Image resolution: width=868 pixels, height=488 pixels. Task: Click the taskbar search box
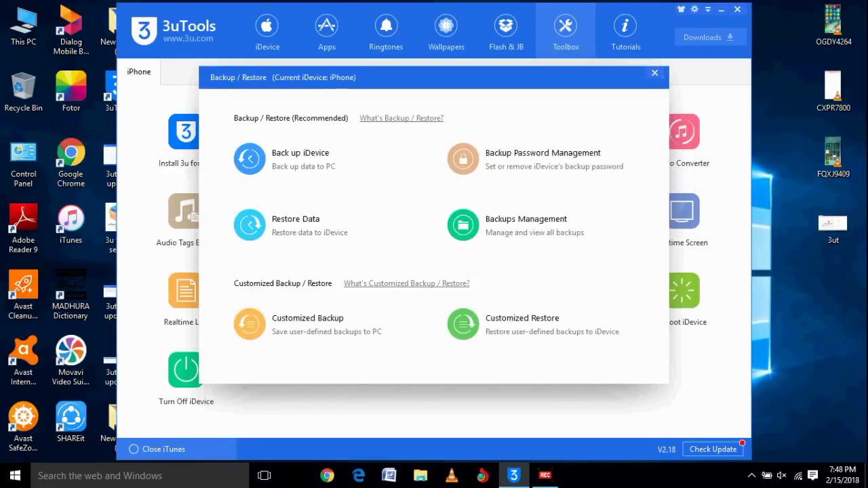140,475
